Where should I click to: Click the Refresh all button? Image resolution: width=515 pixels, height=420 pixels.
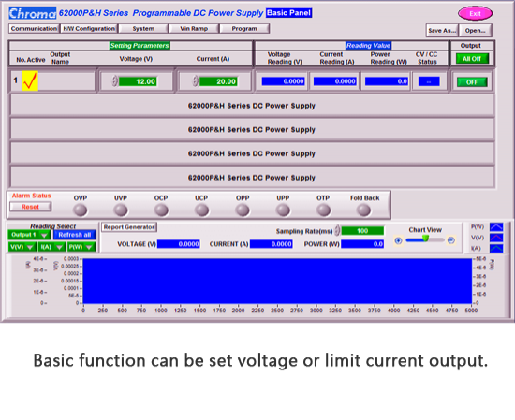(x=75, y=235)
